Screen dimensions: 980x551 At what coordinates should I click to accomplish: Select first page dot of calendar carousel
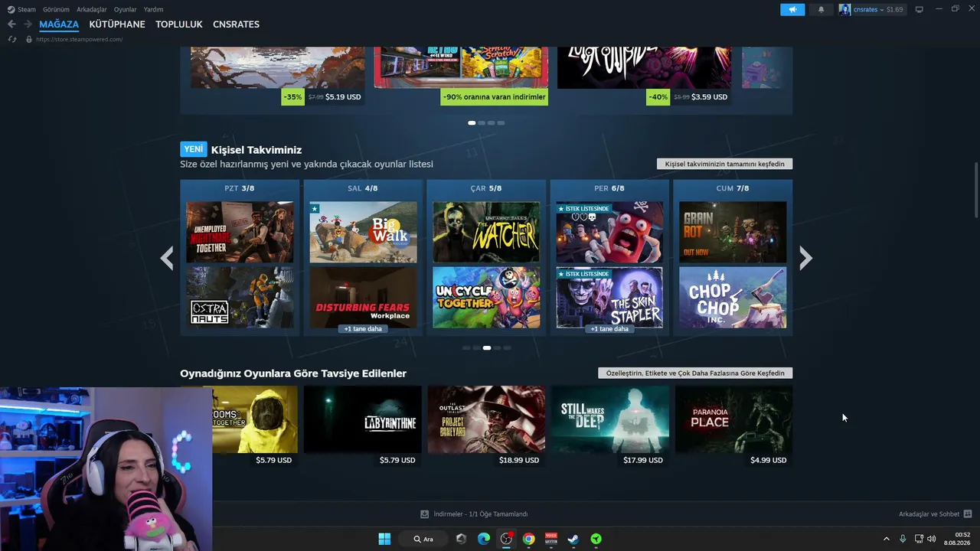(466, 347)
